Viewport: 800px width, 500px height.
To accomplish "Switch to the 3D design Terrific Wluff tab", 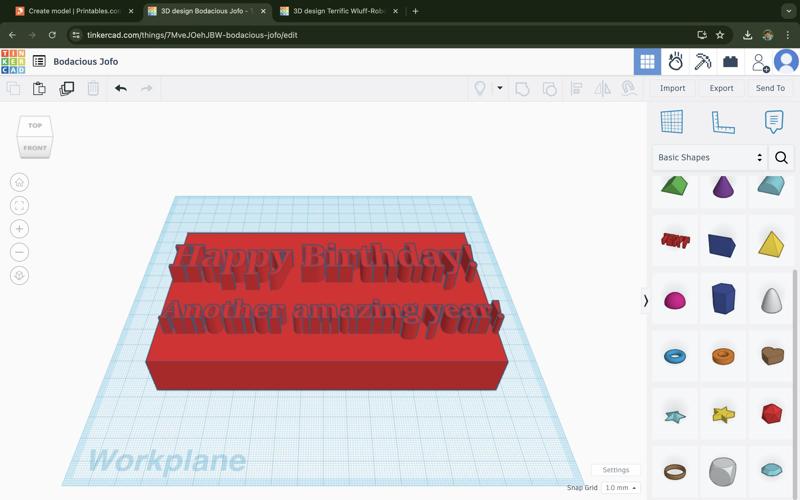I will tap(339, 11).
